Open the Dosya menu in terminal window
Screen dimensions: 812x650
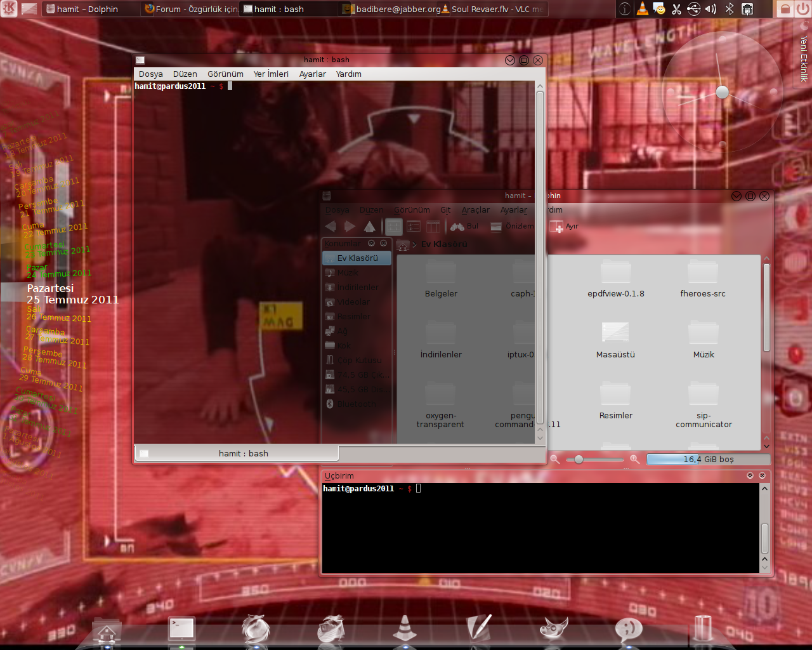click(150, 74)
